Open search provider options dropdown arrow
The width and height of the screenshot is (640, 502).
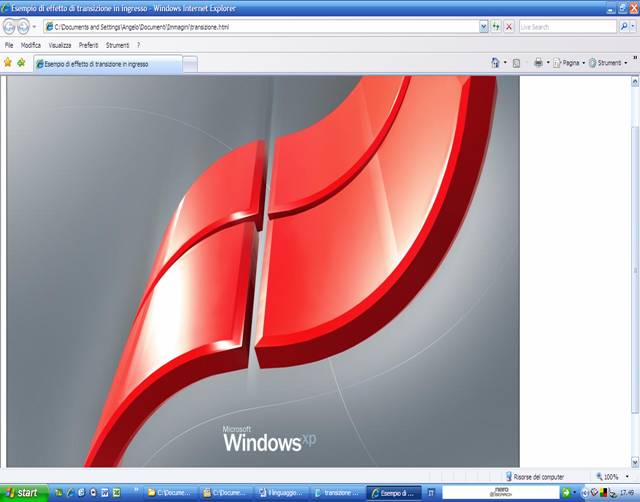[x=633, y=27]
